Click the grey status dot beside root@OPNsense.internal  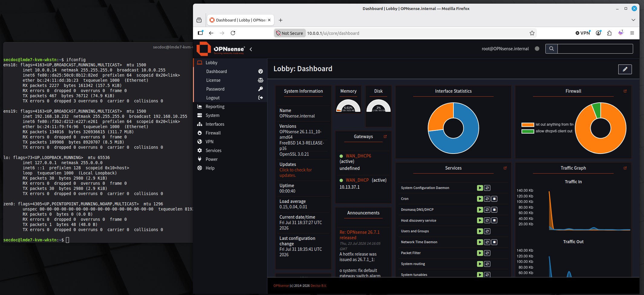pyautogui.click(x=537, y=48)
